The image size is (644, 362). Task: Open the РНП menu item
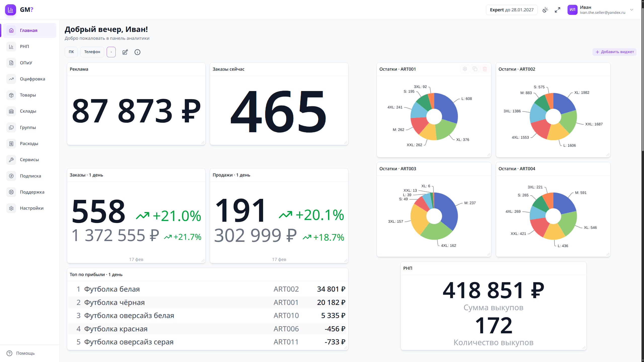[x=24, y=47]
